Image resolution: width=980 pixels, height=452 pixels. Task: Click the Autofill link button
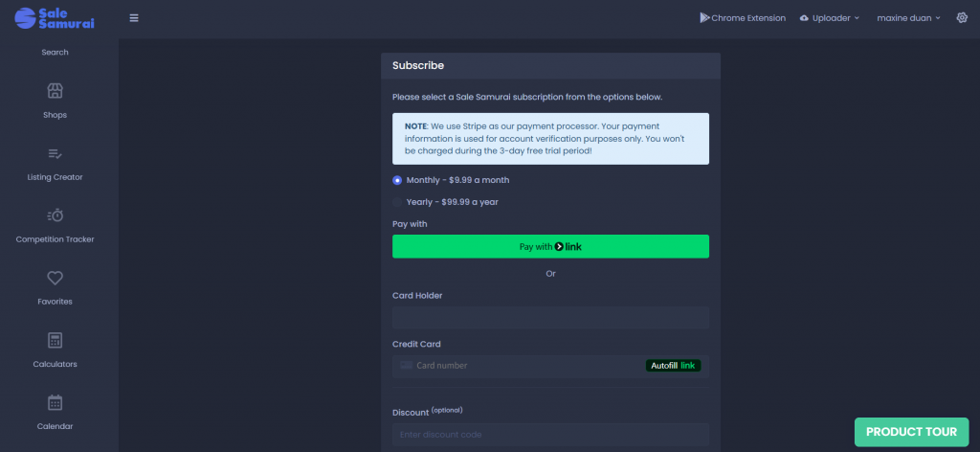click(x=675, y=366)
